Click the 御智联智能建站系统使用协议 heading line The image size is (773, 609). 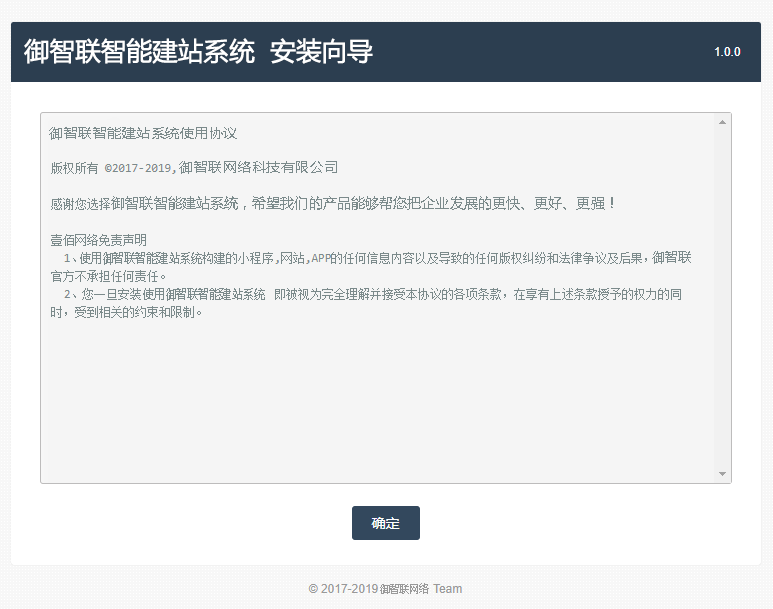pos(143,133)
